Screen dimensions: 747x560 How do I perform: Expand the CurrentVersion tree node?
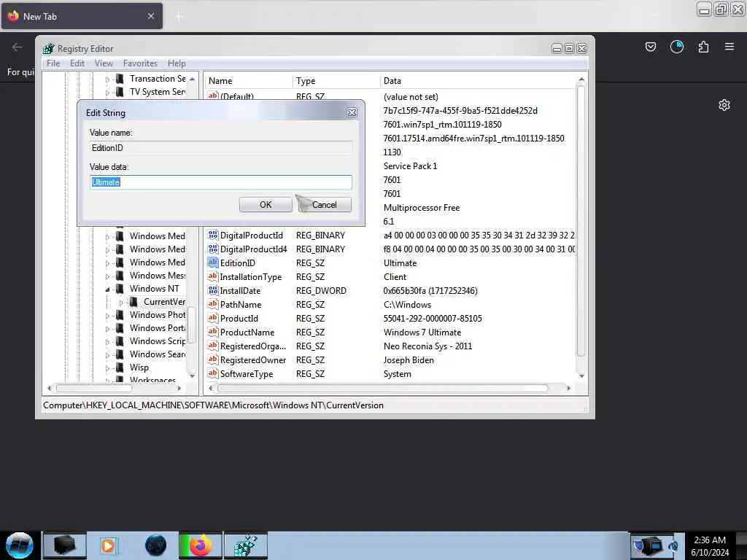coord(121,303)
